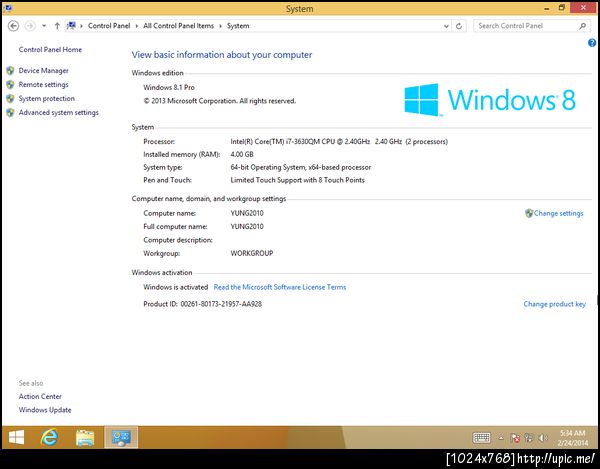This screenshot has width=600, height=469.
Task: Open the touch keyboard from the taskbar
Action: (481, 438)
